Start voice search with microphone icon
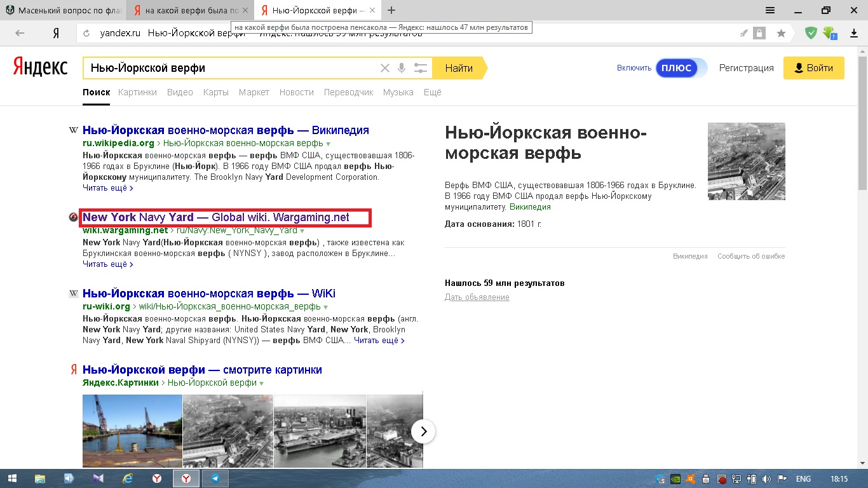The height and width of the screenshot is (488, 868). [402, 68]
